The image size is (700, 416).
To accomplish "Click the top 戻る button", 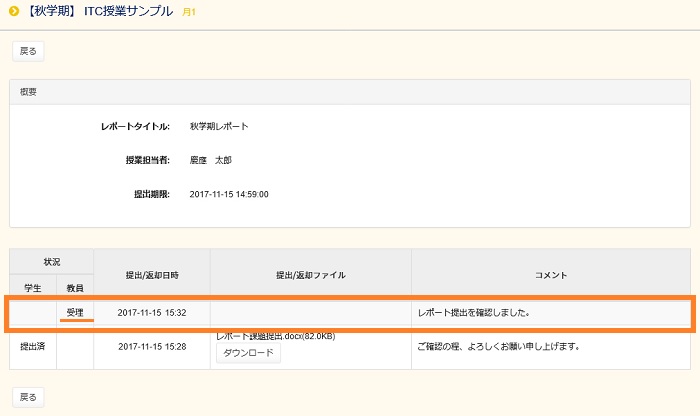I will [27, 51].
